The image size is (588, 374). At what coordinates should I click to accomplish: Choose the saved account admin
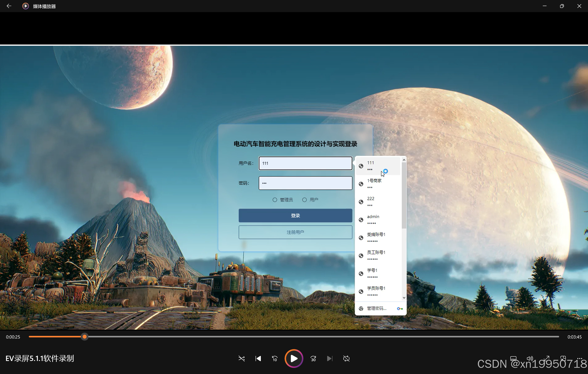(x=378, y=220)
